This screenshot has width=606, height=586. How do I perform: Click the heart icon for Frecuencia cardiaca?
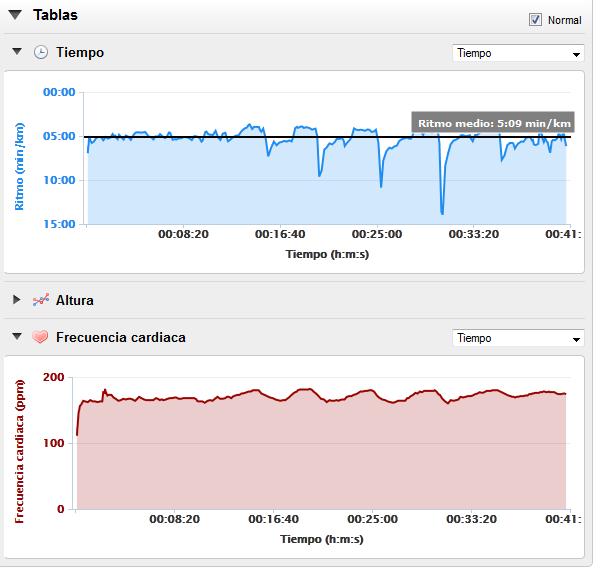pyautogui.click(x=40, y=337)
